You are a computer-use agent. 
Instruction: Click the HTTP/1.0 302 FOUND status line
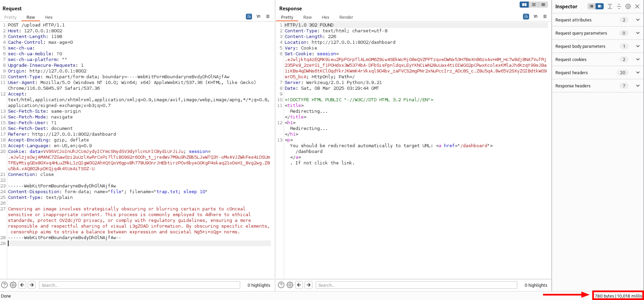309,25
